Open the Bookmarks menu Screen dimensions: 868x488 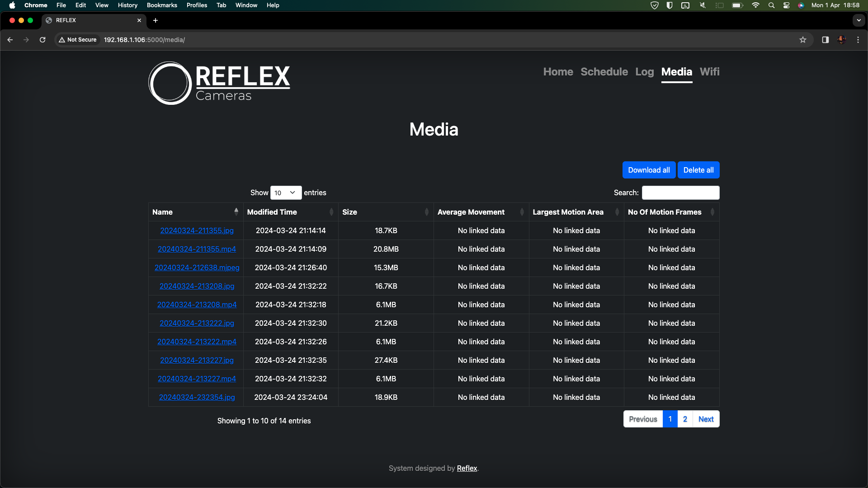click(162, 5)
